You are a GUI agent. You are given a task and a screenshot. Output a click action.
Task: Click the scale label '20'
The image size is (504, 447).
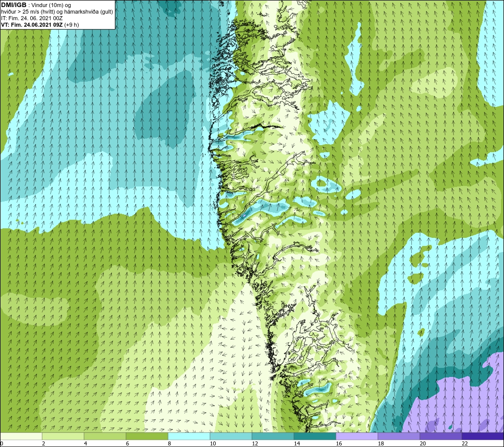(x=423, y=444)
